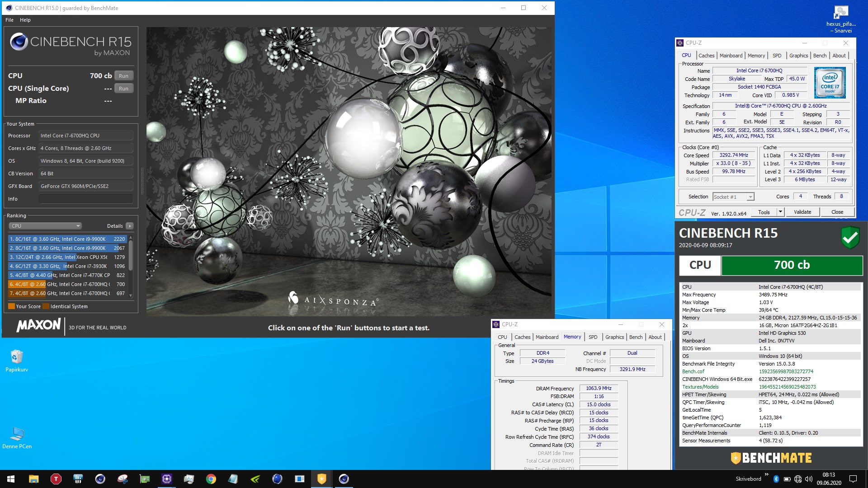Click the Intel Core i7 logo in CPU-Z
Image resolution: width=868 pixels, height=488 pixels.
(x=830, y=83)
